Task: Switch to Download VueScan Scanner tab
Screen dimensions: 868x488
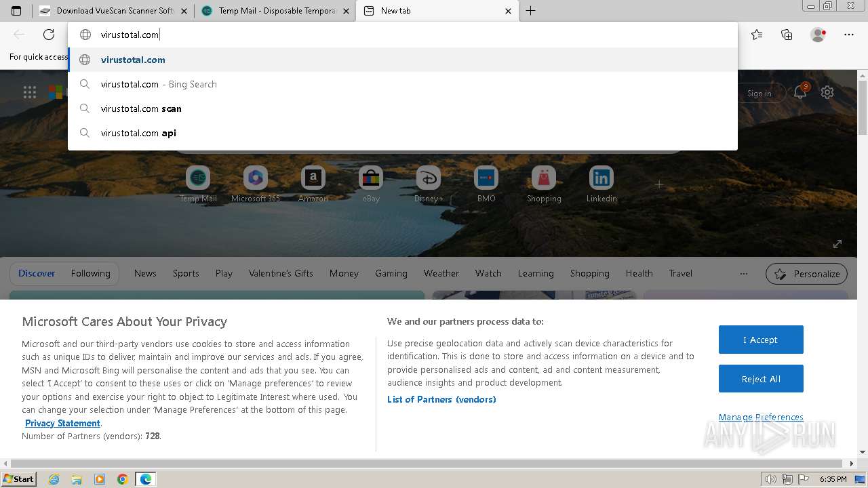Action: [x=115, y=11]
